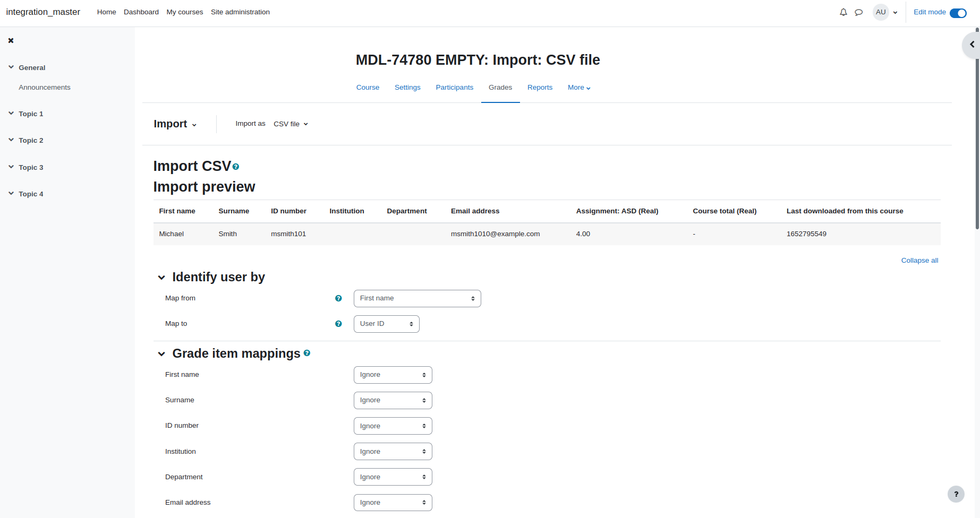Click the 1652795549 timestamp cell

806,234
